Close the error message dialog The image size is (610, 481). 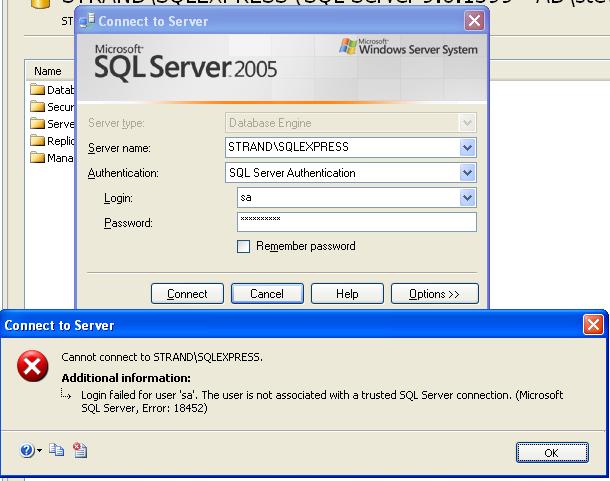click(593, 325)
